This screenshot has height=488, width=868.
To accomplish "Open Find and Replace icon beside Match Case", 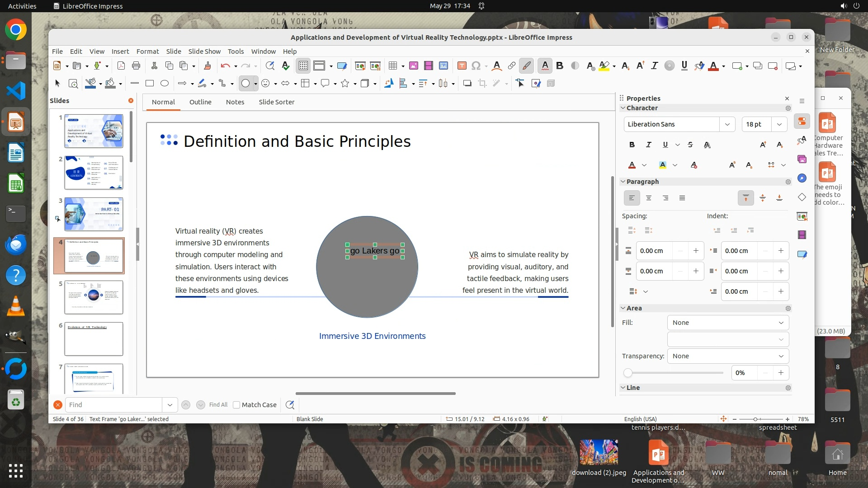I will 290,405.
